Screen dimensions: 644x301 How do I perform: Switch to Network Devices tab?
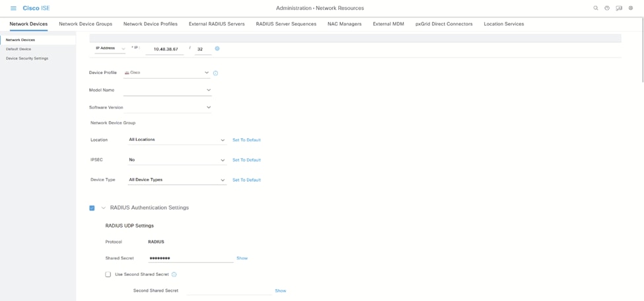pyautogui.click(x=28, y=24)
